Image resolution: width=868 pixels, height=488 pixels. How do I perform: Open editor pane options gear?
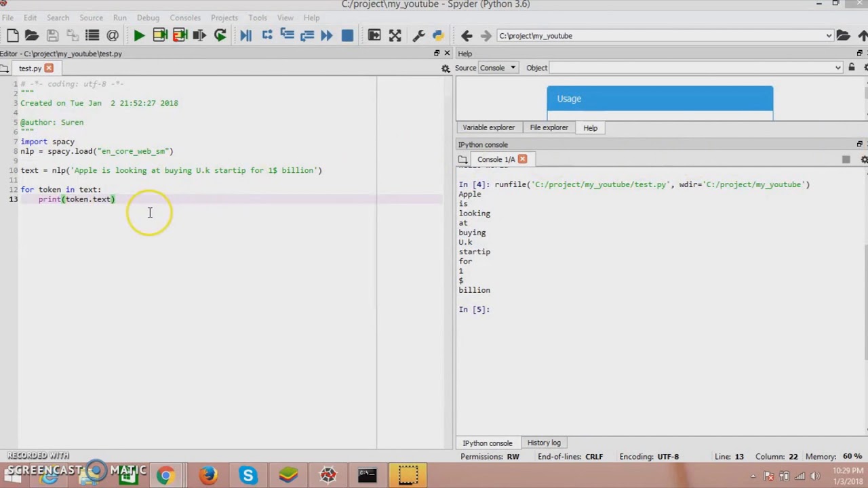click(446, 68)
